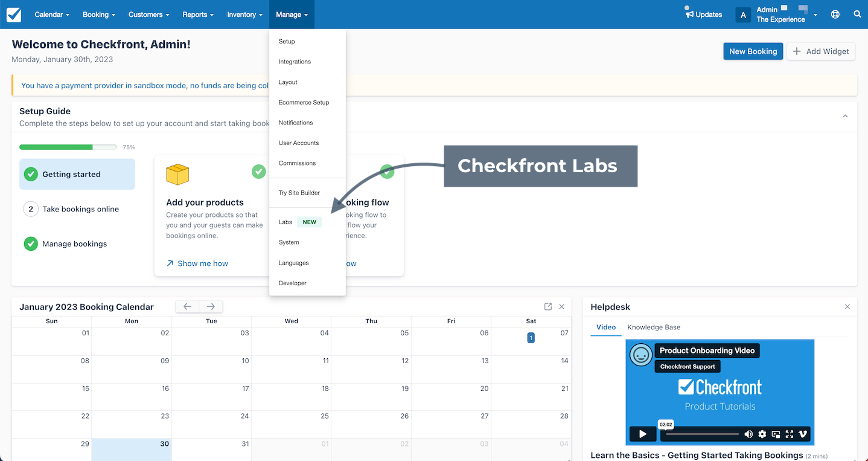The width and height of the screenshot is (868, 461).
Task: Click the Vimeo logo on player
Action: (803, 434)
